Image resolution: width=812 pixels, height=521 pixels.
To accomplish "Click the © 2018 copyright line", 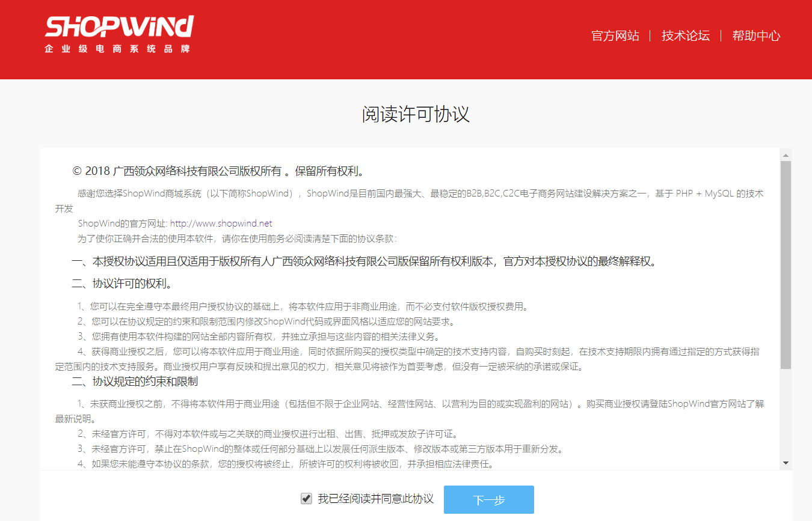I will point(218,171).
